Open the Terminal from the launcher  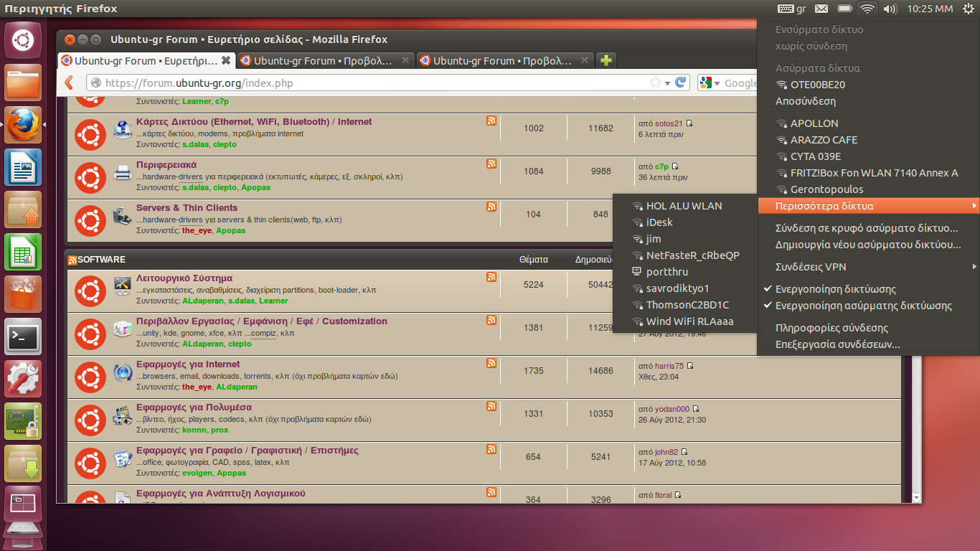coord(23,336)
